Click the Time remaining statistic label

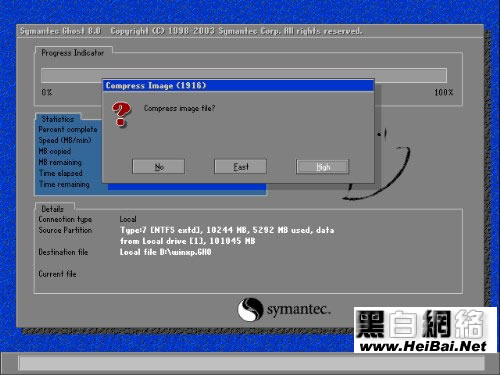coord(64,184)
